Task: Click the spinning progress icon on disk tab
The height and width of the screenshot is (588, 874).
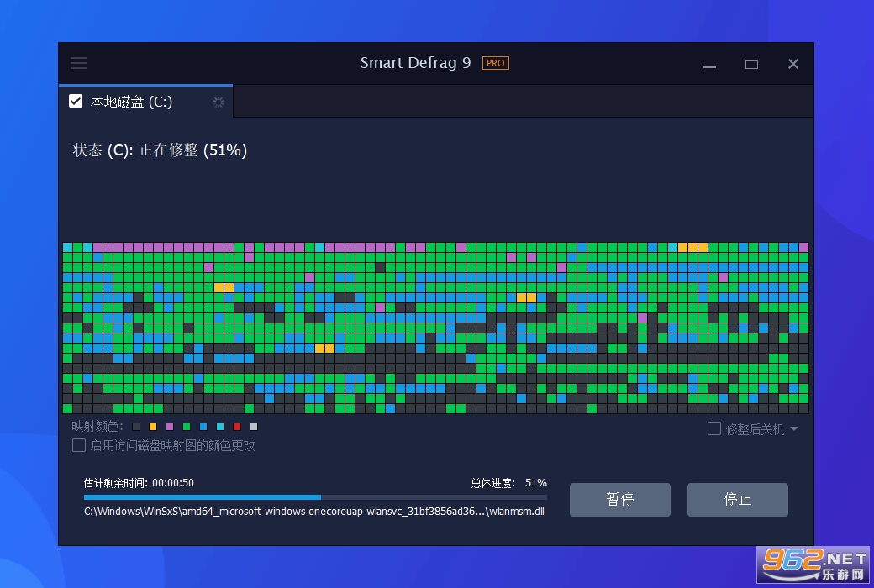Action: pos(218,102)
